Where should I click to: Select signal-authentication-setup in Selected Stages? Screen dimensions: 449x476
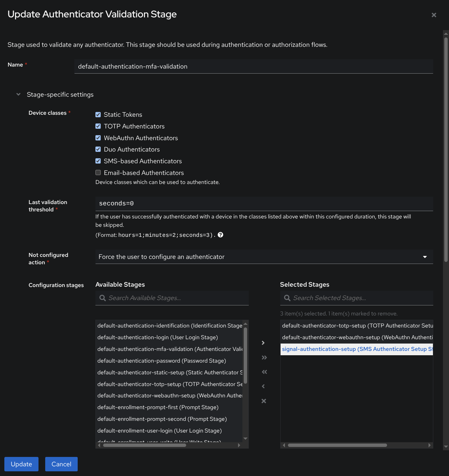pos(356,349)
